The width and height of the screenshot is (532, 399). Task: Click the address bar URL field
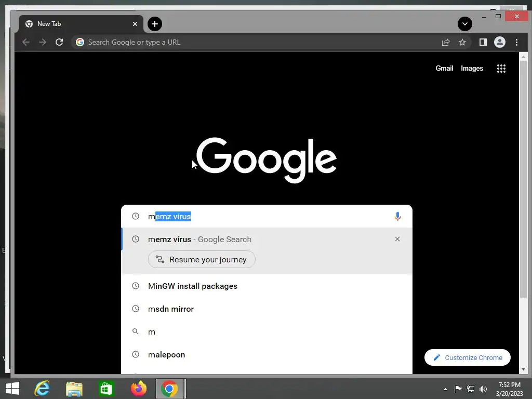click(258, 42)
